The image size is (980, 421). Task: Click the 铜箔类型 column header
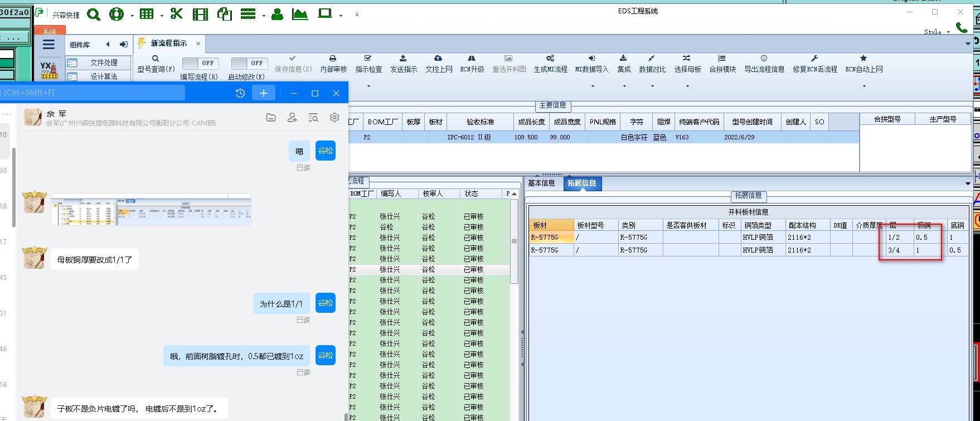[x=763, y=225]
